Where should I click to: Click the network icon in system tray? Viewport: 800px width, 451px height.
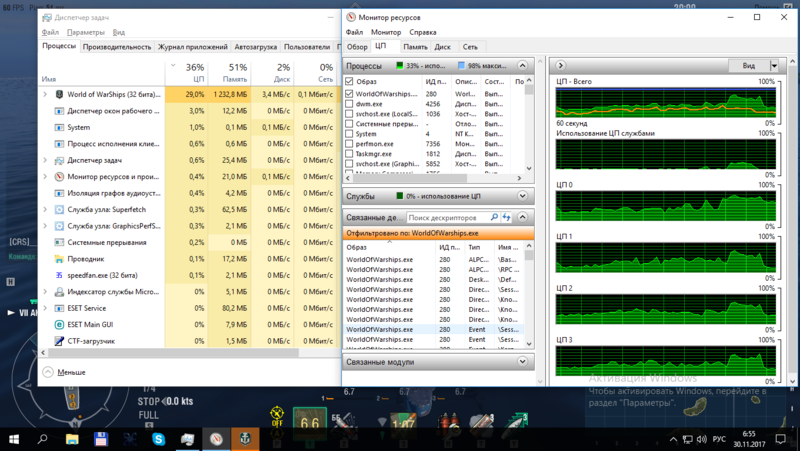(688, 439)
